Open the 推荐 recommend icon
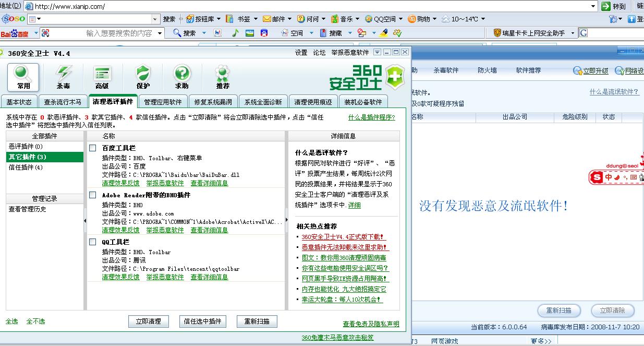The image size is (644, 346). 223,77
